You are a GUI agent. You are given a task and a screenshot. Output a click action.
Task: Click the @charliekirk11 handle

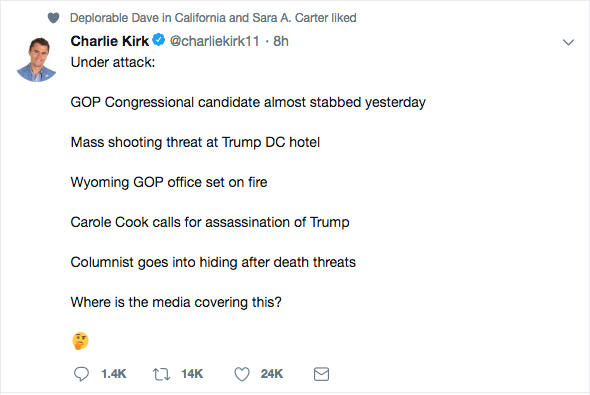click(214, 41)
